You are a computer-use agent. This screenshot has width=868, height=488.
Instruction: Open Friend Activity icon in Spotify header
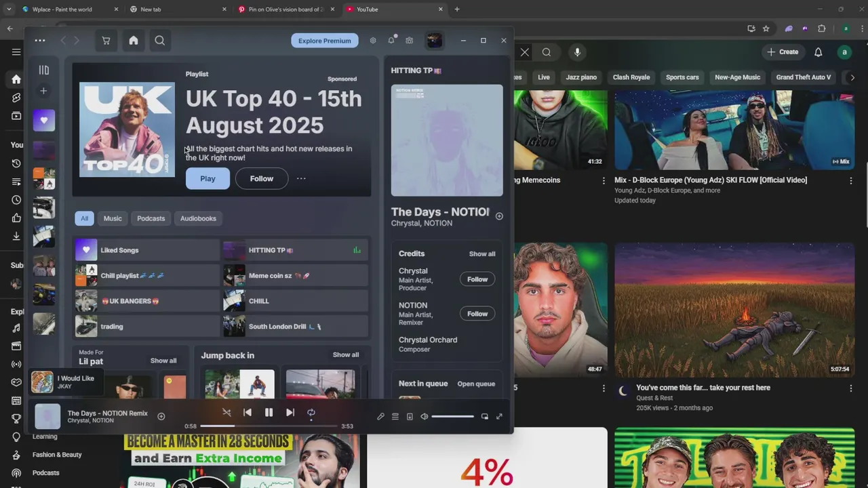(x=410, y=41)
